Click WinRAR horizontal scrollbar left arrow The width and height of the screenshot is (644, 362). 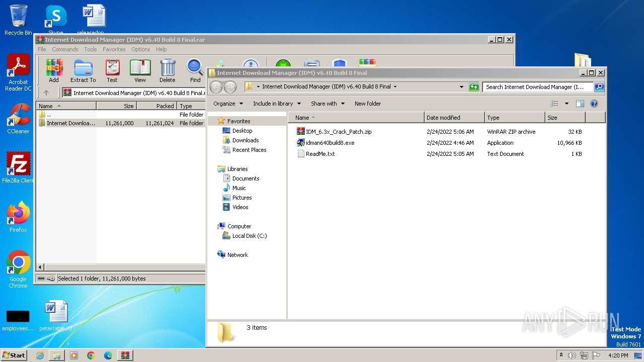41,267
